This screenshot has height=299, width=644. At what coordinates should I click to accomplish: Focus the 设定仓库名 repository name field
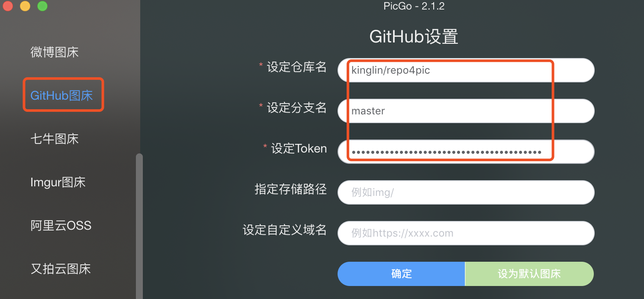pyautogui.click(x=466, y=70)
